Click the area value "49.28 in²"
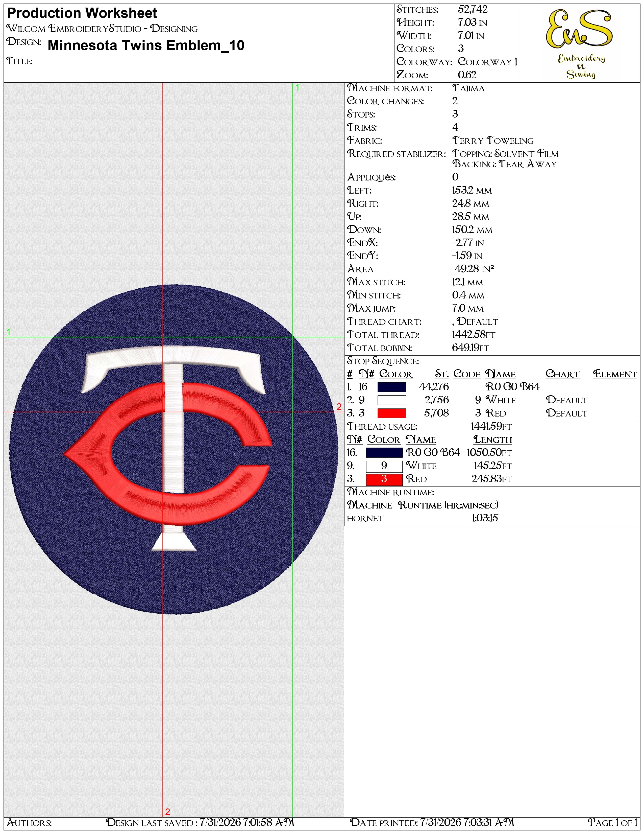The height and width of the screenshot is (834, 644). pyautogui.click(x=474, y=269)
